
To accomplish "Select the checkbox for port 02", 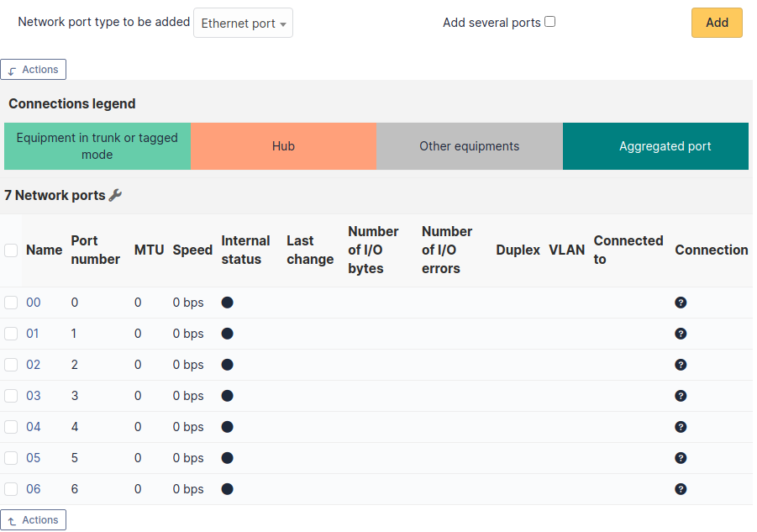I will pyautogui.click(x=11, y=365).
